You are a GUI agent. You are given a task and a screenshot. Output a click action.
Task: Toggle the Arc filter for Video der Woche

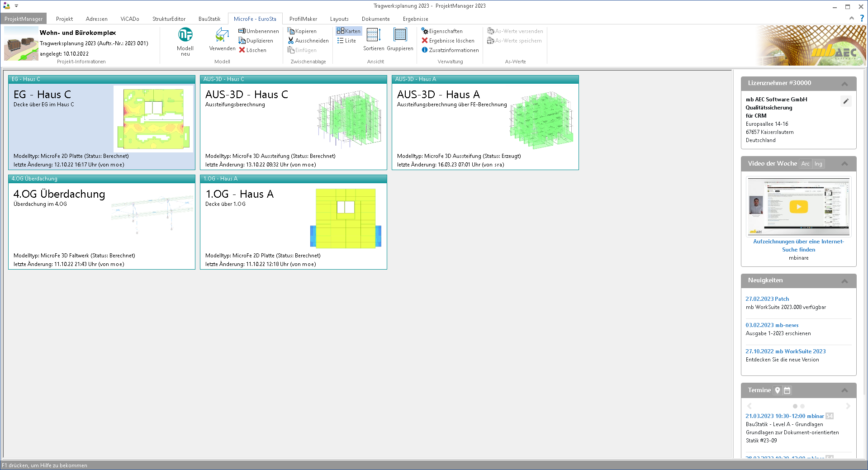click(805, 164)
